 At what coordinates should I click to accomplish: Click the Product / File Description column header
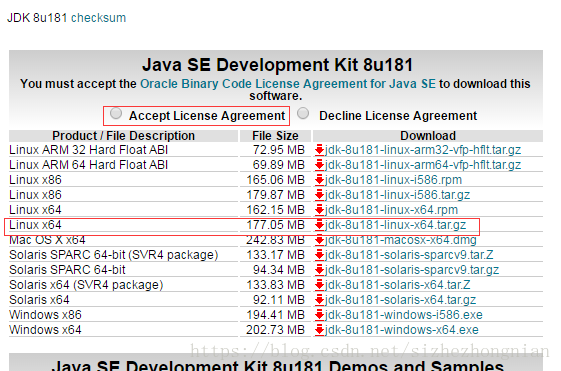click(x=123, y=136)
